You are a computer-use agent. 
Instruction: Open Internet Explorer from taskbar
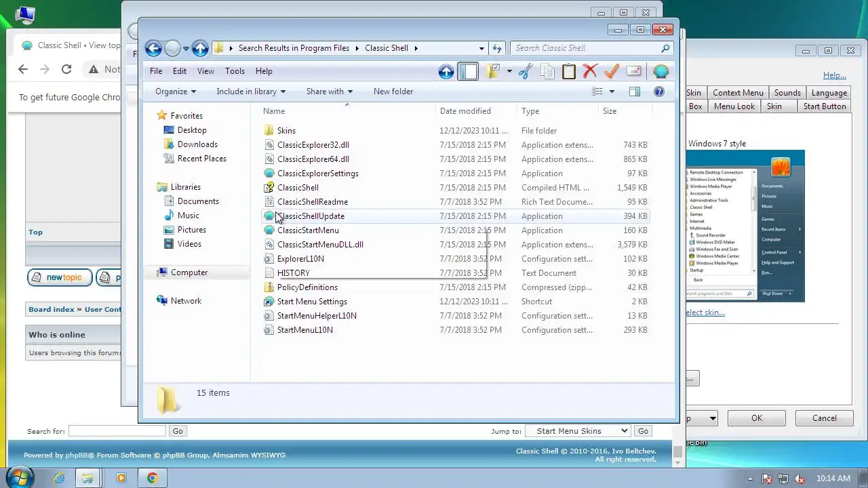pos(59,478)
